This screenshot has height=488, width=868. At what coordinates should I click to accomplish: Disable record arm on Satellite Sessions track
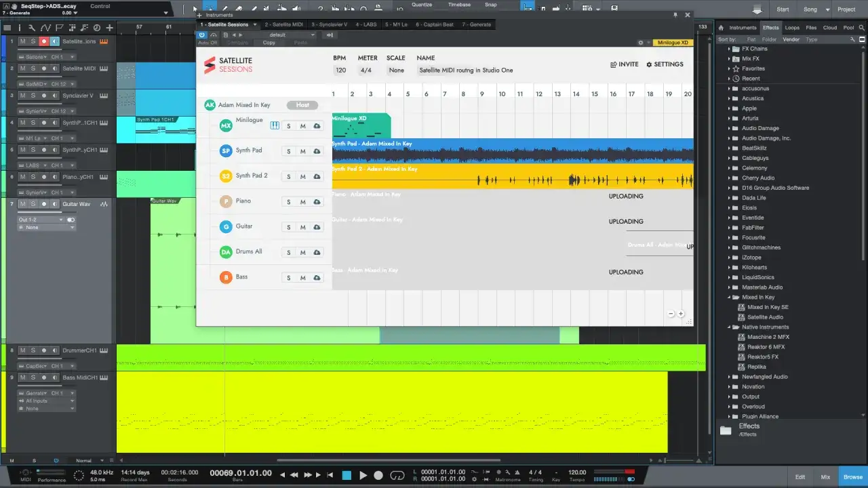click(x=44, y=41)
